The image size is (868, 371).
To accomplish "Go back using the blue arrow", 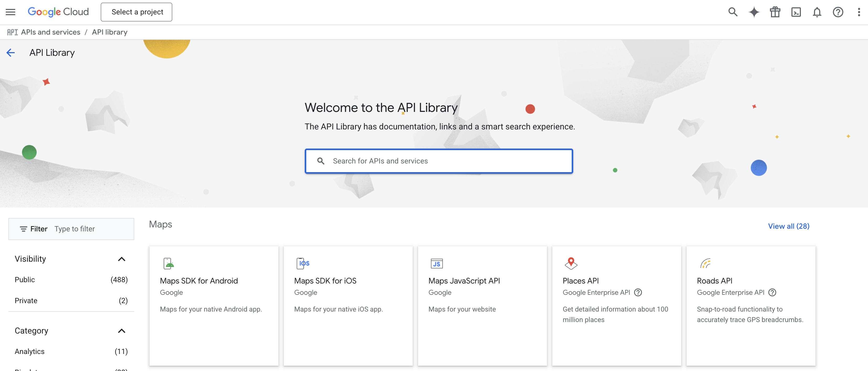I will pos(10,52).
